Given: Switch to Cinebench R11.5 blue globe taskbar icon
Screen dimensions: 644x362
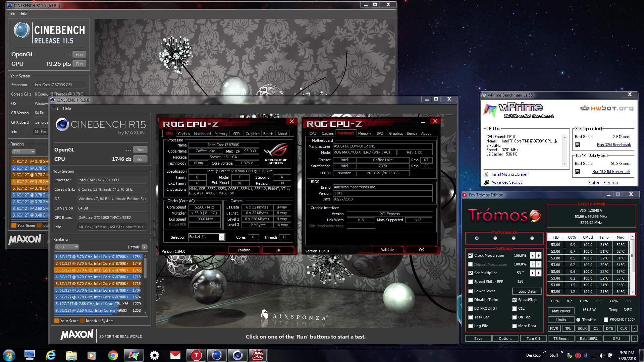Looking at the screenshot, I should pos(217,355).
